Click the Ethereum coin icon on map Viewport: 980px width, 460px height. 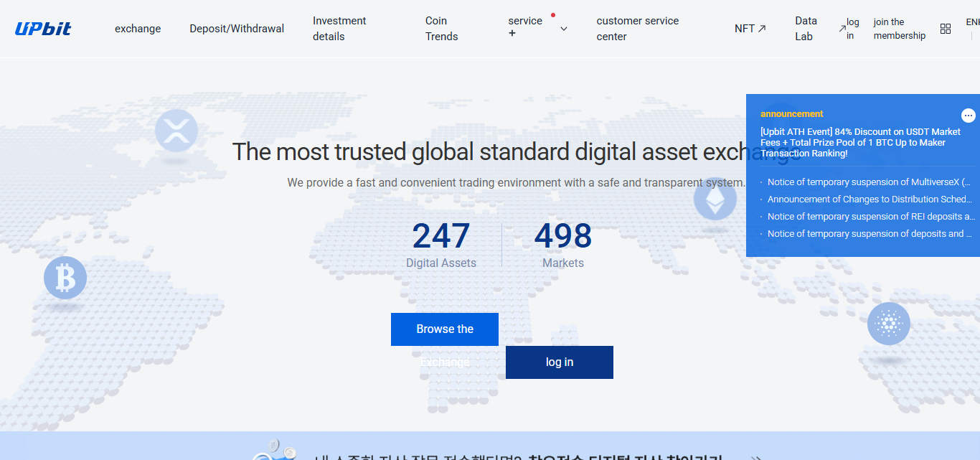pos(715,199)
